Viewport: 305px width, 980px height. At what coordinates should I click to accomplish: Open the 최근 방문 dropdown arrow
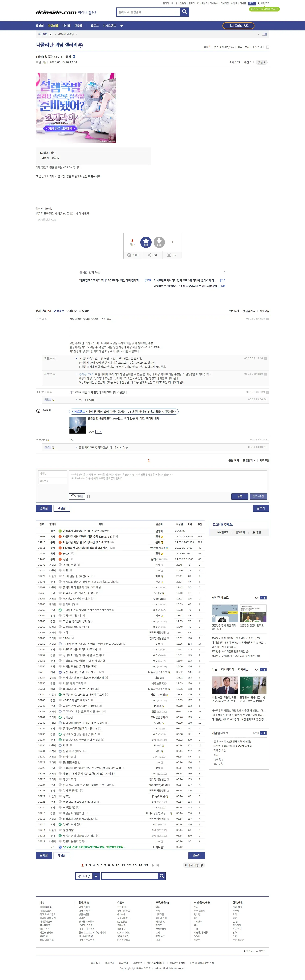(51, 34)
